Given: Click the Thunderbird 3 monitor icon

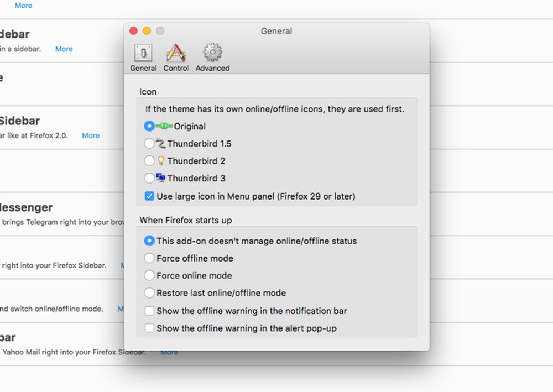Looking at the screenshot, I should point(161,177).
